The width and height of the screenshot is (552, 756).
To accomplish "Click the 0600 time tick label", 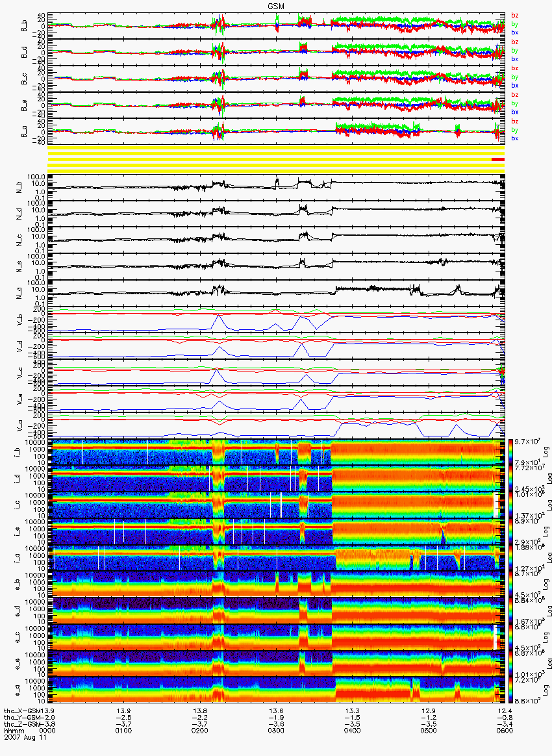I will click(505, 731).
